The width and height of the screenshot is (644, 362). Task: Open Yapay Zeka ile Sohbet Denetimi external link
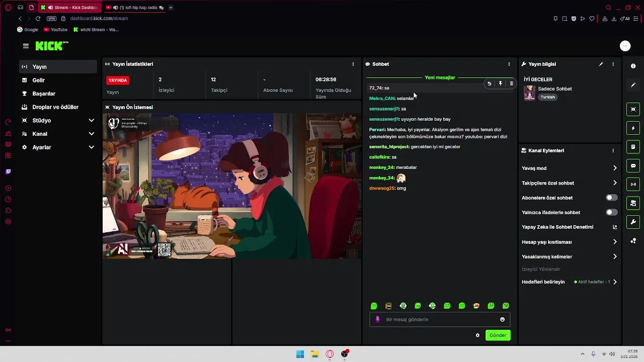pos(615,227)
